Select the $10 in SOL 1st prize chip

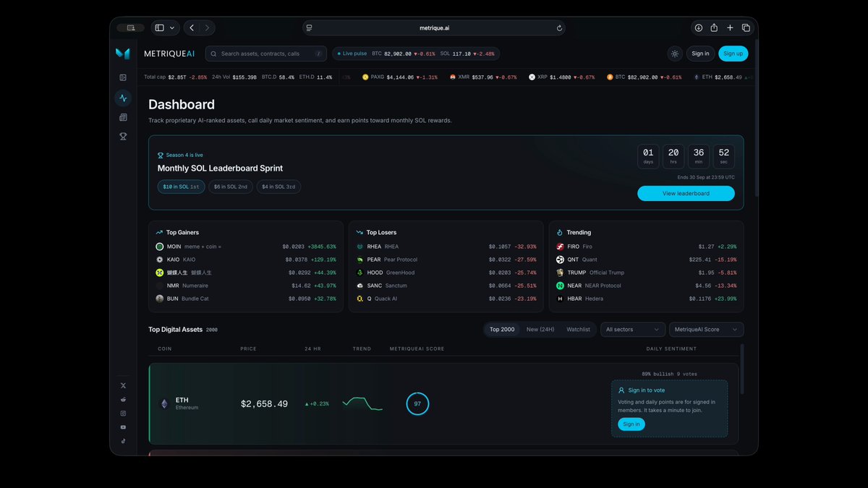click(x=181, y=187)
